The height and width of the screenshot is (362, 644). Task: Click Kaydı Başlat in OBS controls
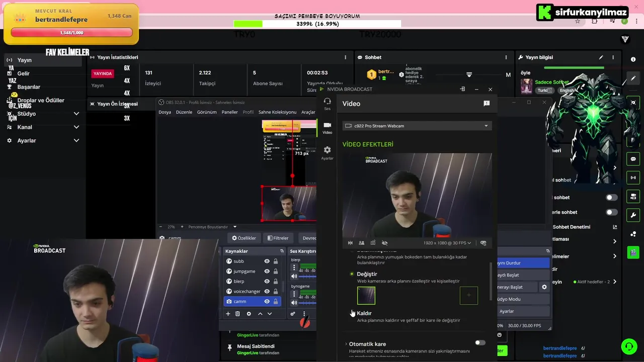523,275
